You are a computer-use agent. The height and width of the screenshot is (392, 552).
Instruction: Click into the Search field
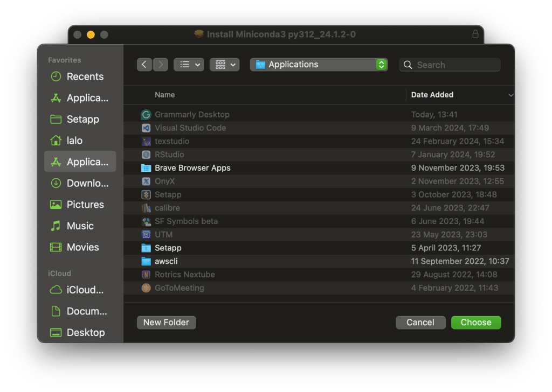456,65
